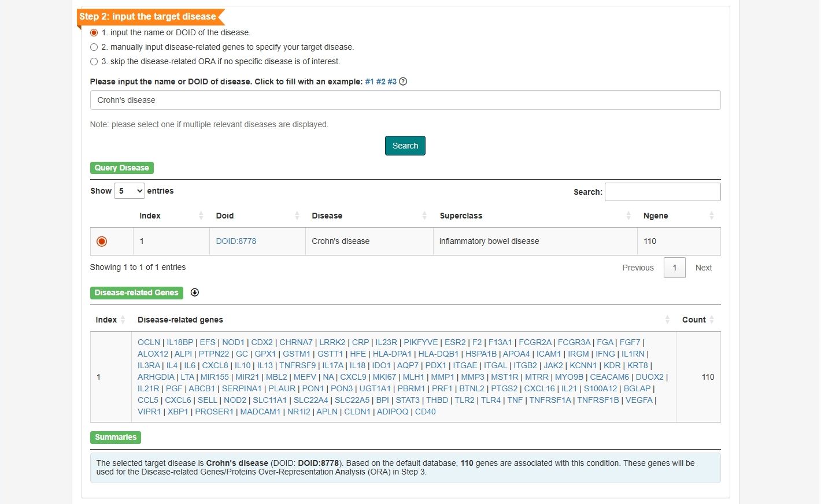
Task: Sort by the Ngene column arrows
Action: click(712, 216)
